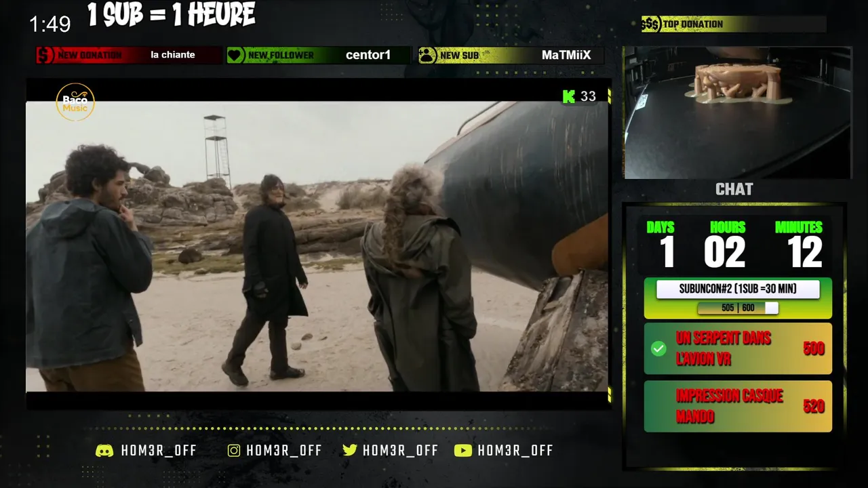This screenshot has width=868, height=488.
Task: Click subscriber name 'MaTMiiX'
Action: tap(566, 55)
